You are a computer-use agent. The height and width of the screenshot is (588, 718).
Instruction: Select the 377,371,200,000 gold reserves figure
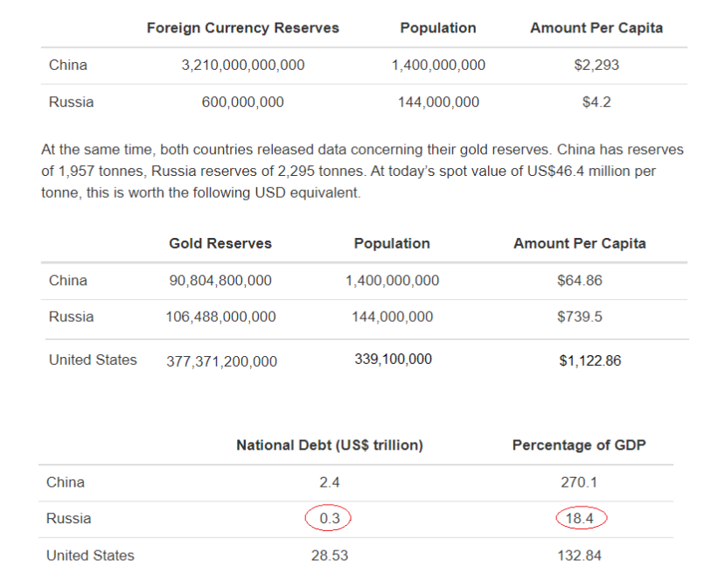[221, 361]
